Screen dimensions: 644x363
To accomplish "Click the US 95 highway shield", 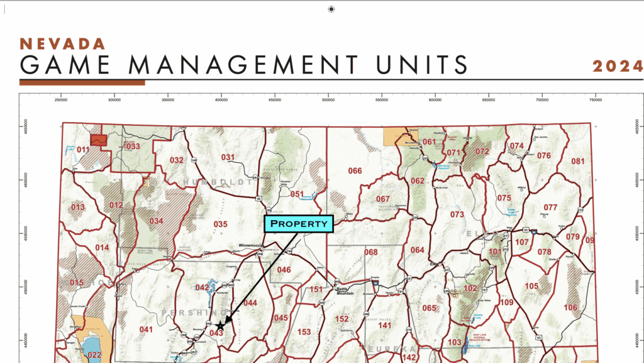I will [x=260, y=198].
